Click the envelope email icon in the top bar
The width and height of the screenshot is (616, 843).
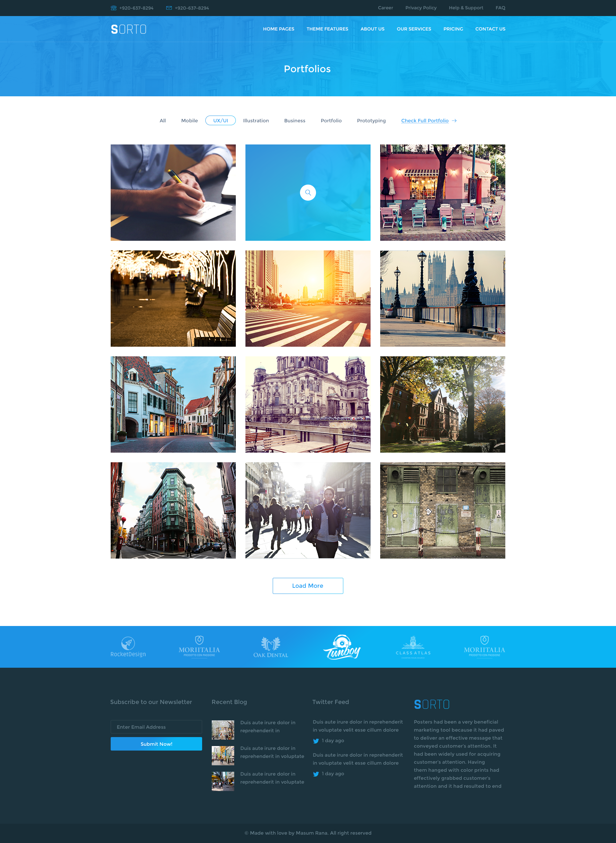click(169, 8)
